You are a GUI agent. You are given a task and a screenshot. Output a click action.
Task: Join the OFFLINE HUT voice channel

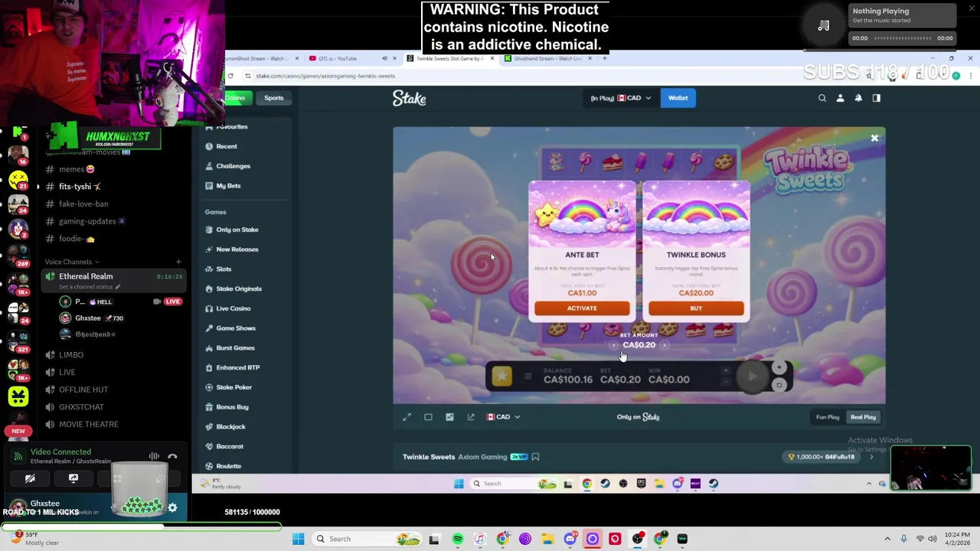point(83,390)
